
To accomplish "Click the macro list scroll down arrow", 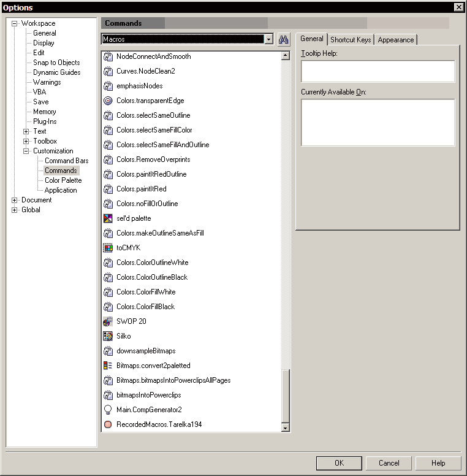I will pyautogui.click(x=286, y=428).
